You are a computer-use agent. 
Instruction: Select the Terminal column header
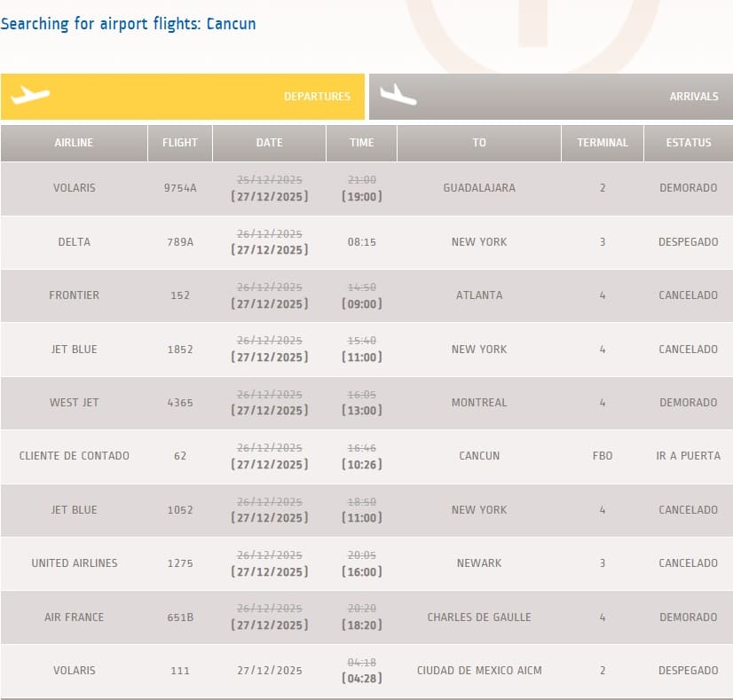[x=603, y=143]
